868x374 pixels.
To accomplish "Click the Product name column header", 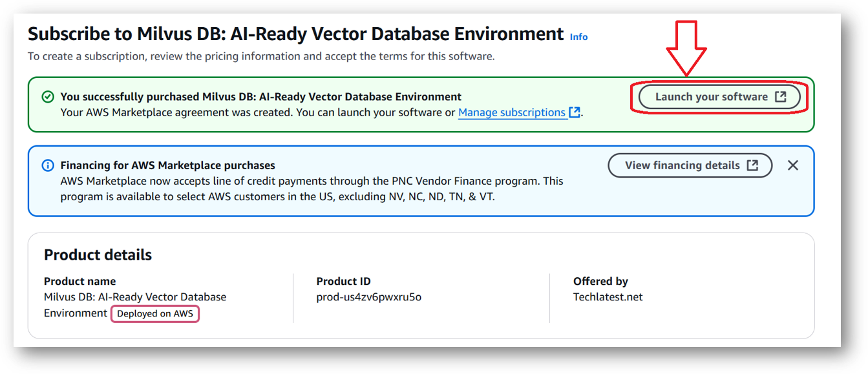I will pos(80,281).
